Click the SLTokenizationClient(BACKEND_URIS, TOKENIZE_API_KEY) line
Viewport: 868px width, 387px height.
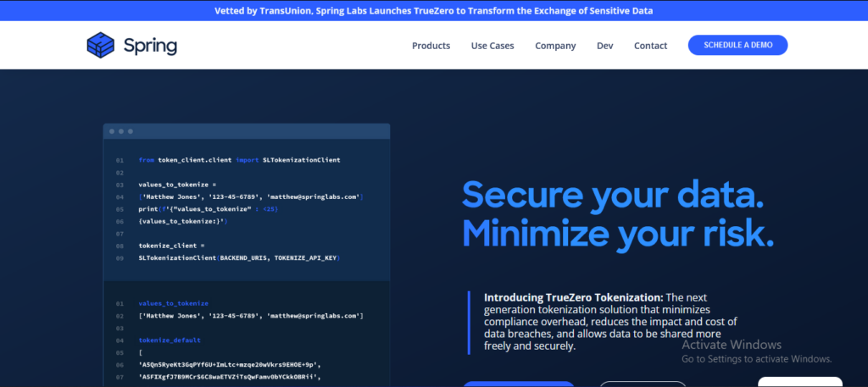[x=239, y=257]
